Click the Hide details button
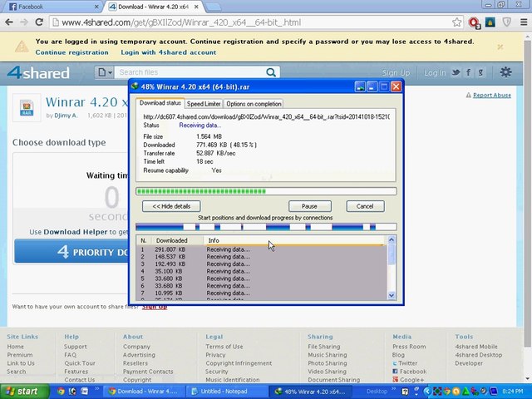The height and width of the screenshot is (399, 532). (171, 206)
